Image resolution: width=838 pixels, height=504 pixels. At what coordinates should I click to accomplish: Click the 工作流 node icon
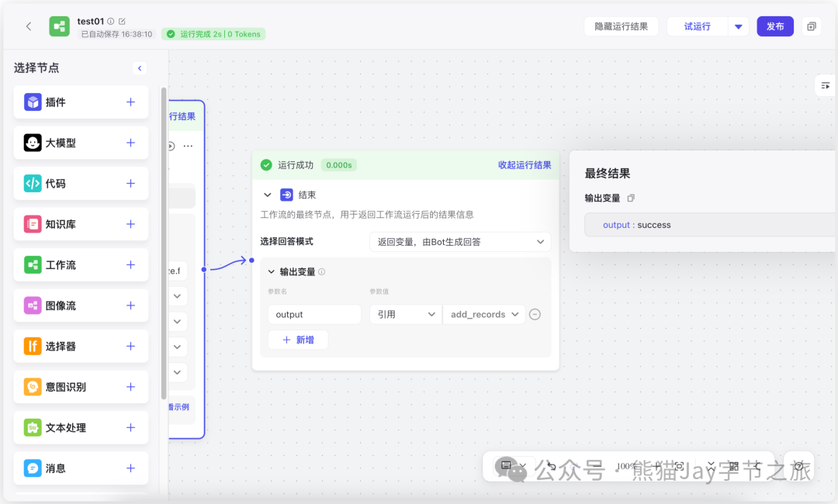(33, 265)
